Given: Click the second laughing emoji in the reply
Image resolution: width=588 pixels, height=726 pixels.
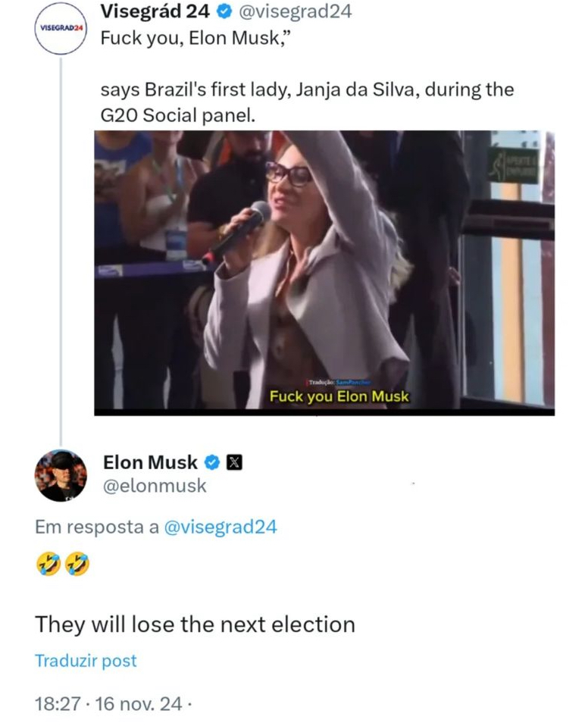Looking at the screenshot, I should pyautogui.click(x=77, y=564).
